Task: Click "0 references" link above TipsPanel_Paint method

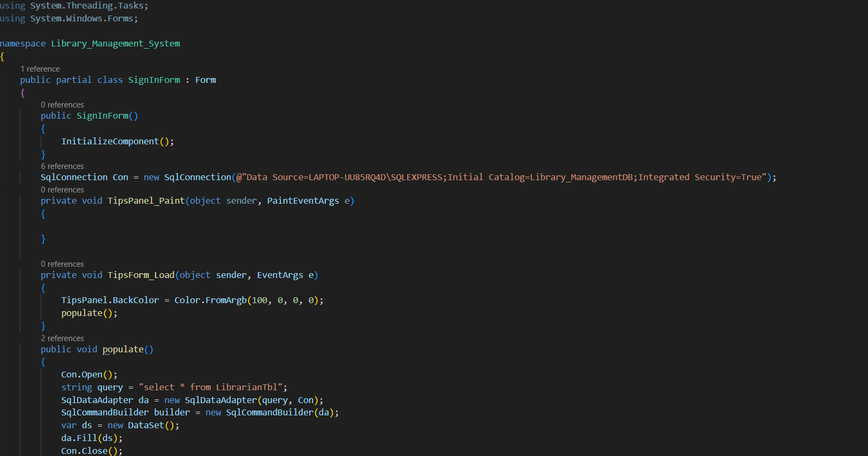Action: (x=62, y=190)
